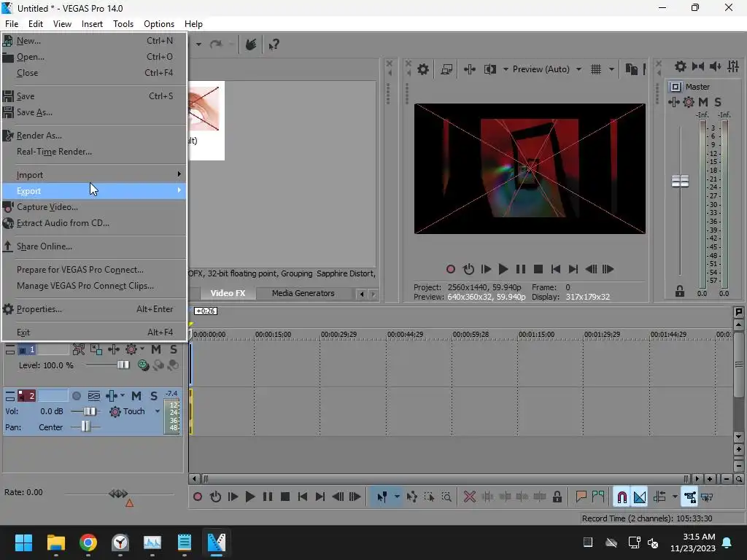Mute video track 1
The image size is (747, 560).
coord(156,349)
